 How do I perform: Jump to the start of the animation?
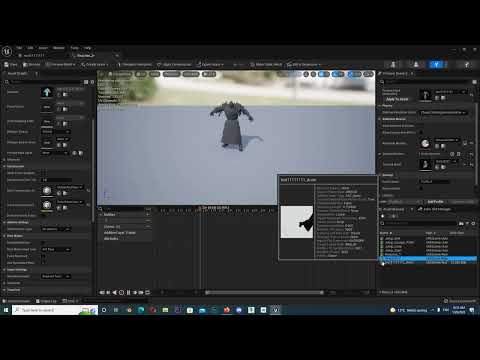click(102, 293)
